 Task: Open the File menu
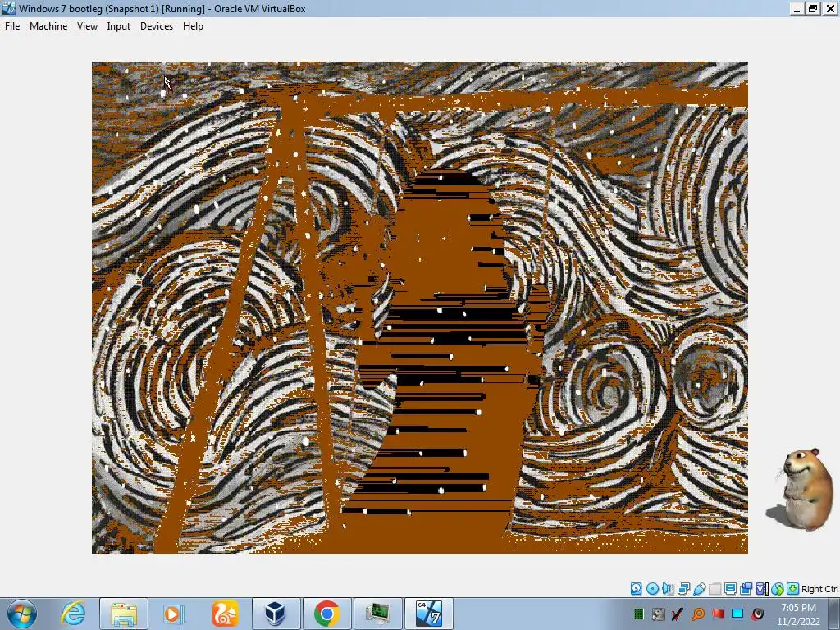coord(11,26)
